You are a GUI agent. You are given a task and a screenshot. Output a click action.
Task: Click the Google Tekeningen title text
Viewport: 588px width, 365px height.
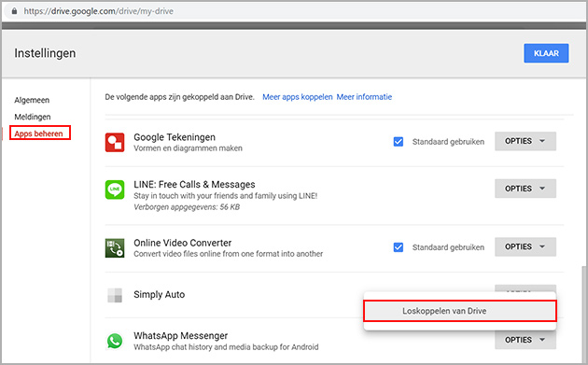coord(175,137)
